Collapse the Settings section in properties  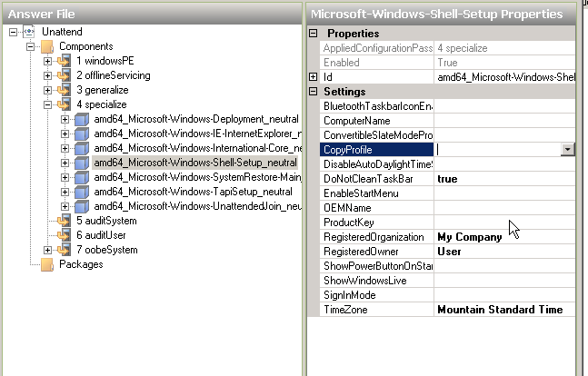coord(314,92)
